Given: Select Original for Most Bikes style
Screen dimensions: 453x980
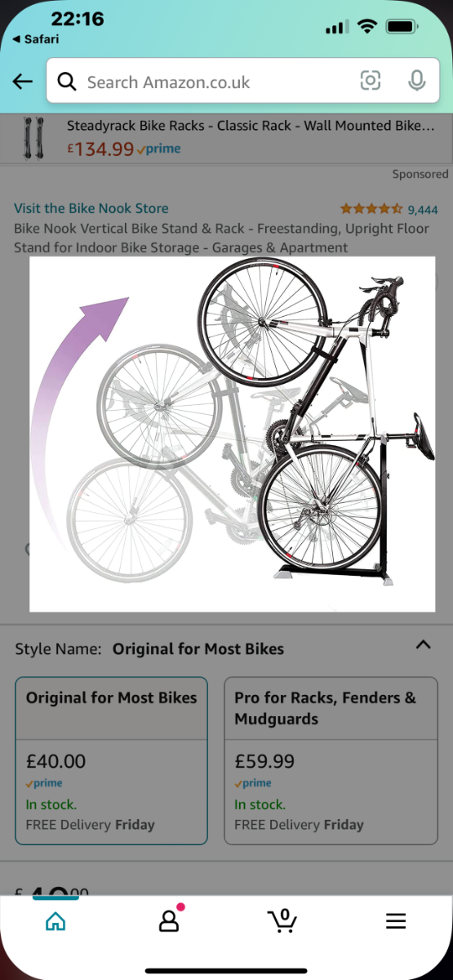Looking at the screenshot, I should pos(111,760).
